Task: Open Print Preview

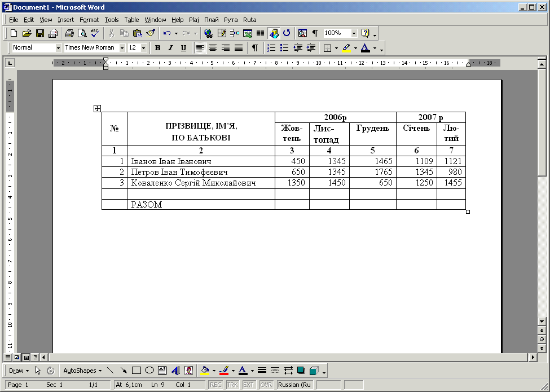Action: pyautogui.click(x=82, y=33)
